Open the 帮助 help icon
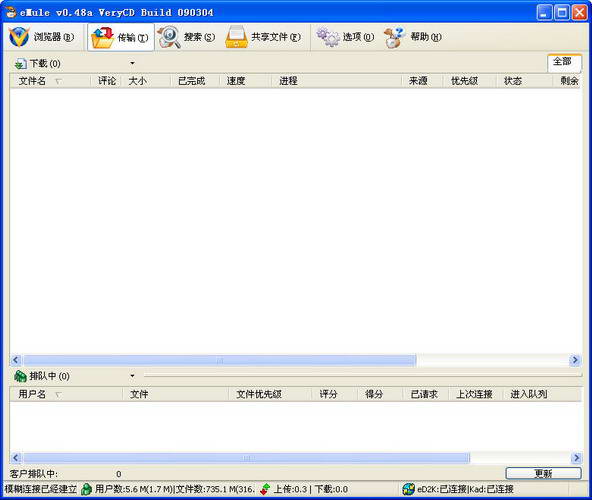 pos(395,37)
